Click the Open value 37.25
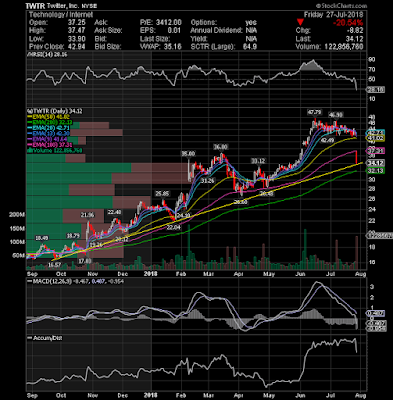Viewport: 393px width, 400px height. pyautogui.click(x=76, y=23)
